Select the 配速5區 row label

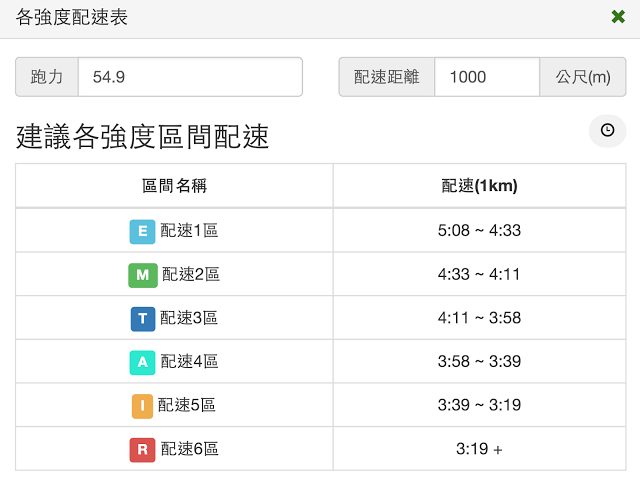(x=187, y=405)
